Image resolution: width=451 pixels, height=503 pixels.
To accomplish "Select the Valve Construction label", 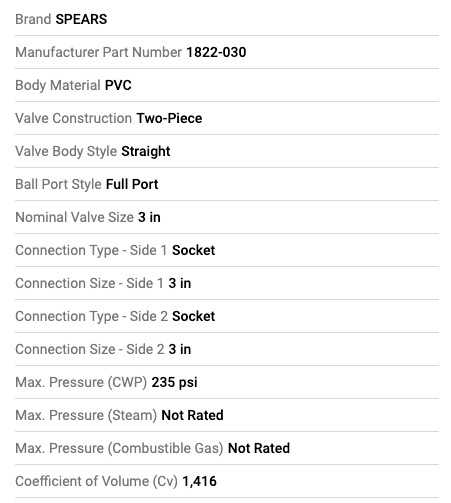I will [x=74, y=118].
